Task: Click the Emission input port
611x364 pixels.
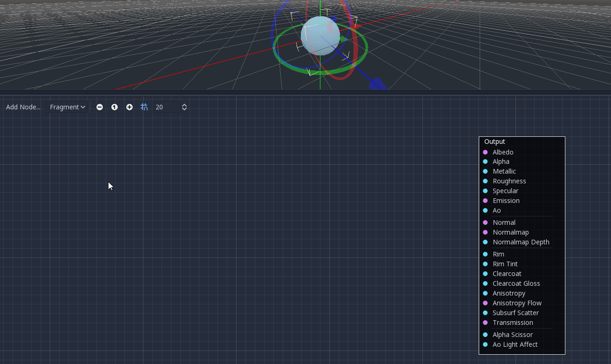Action: coord(485,201)
